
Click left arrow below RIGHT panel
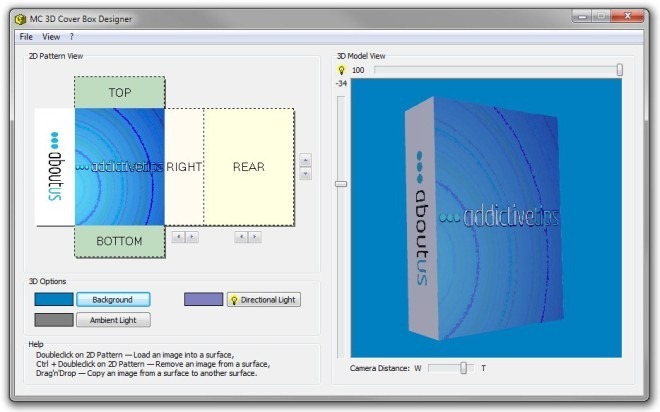178,237
